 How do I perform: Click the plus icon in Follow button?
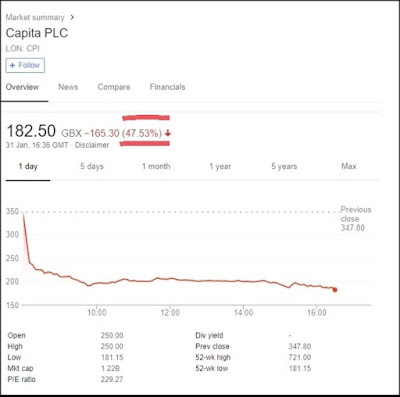pos(12,65)
